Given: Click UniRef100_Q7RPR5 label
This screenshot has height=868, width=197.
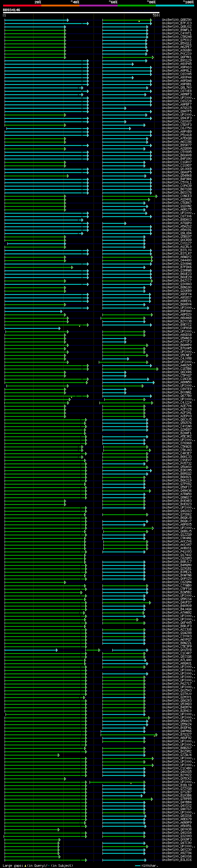Looking at the screenshot, I should (177, 799).
